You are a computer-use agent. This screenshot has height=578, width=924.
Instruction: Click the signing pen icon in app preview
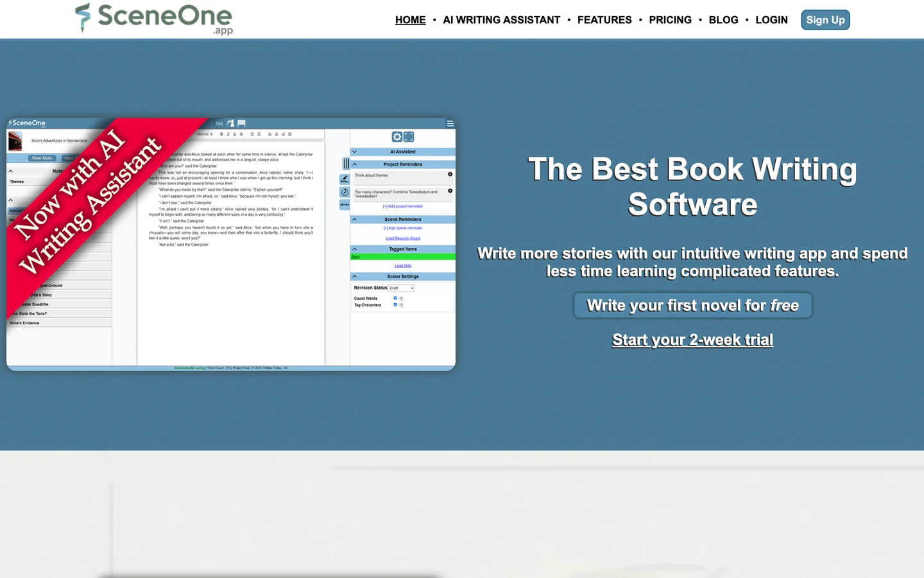tap(345, 179)
